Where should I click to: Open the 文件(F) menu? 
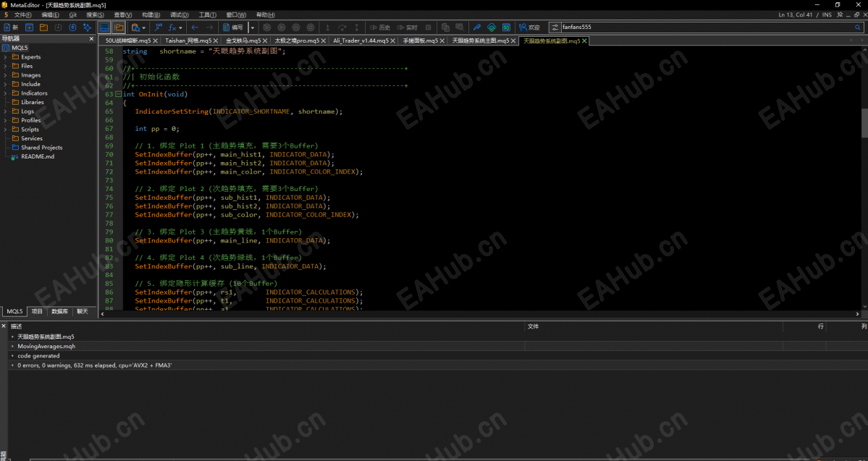(22, 15)
